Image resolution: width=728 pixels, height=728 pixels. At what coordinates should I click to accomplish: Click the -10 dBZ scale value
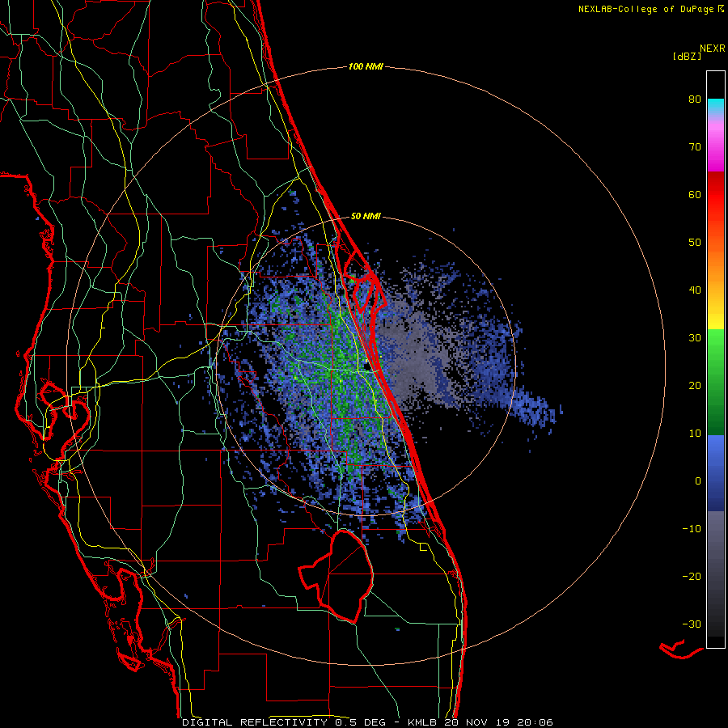(x=692, y=529)
